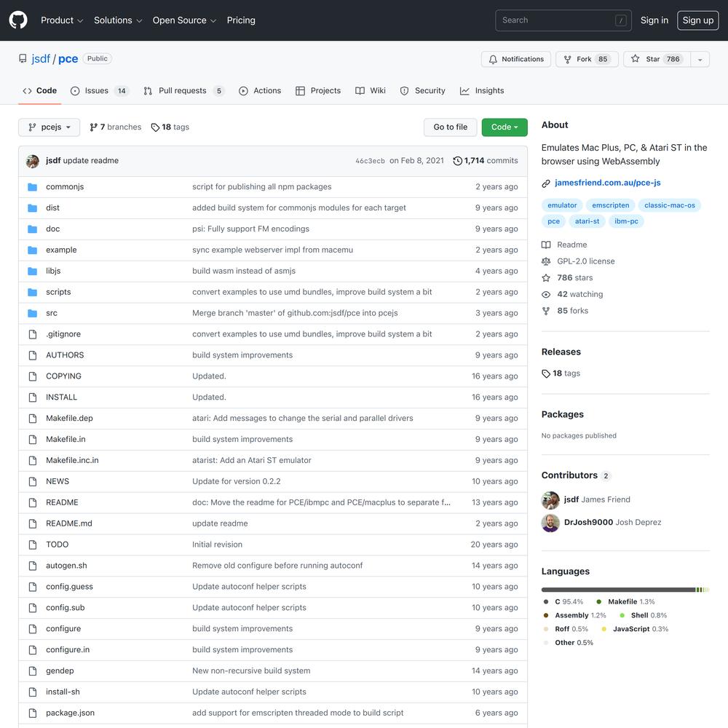
Task: Click the Readme book icon
Action: click(546, 245)
